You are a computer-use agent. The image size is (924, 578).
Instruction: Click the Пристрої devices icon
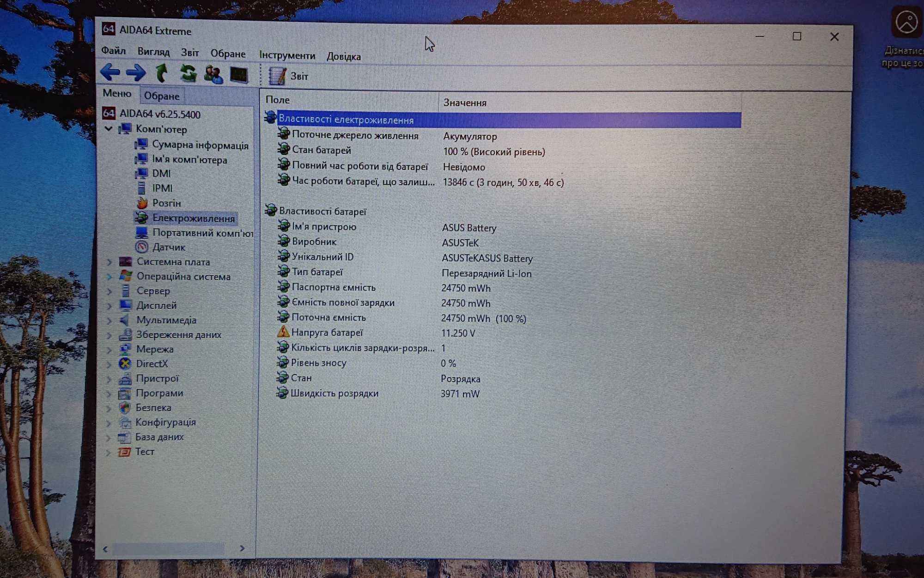click(125, 379)
